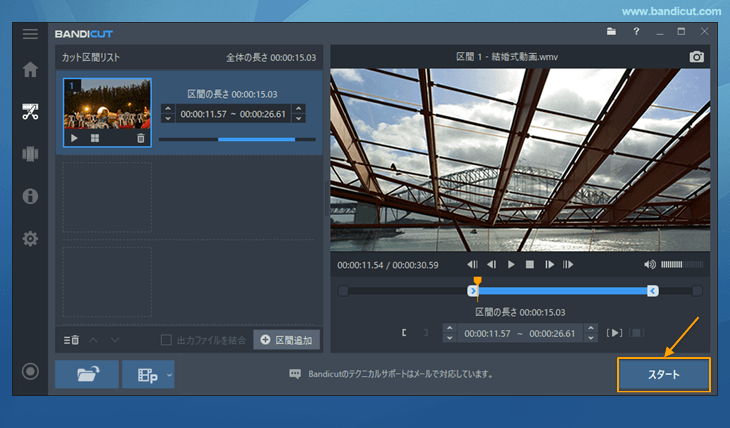Expand project button dropdown arrow
730x428 pixels.
tap(169, 374)
